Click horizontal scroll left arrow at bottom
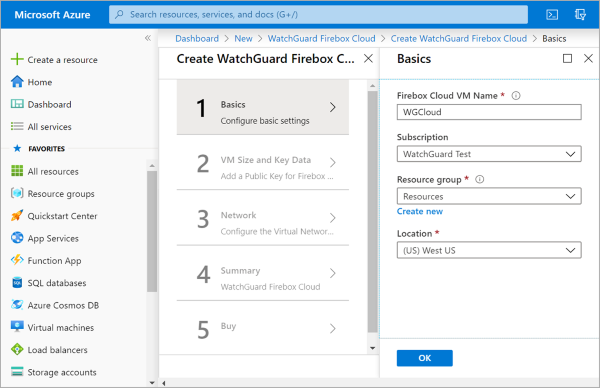This screenshot has height=388, width=600. coord(164,383)
